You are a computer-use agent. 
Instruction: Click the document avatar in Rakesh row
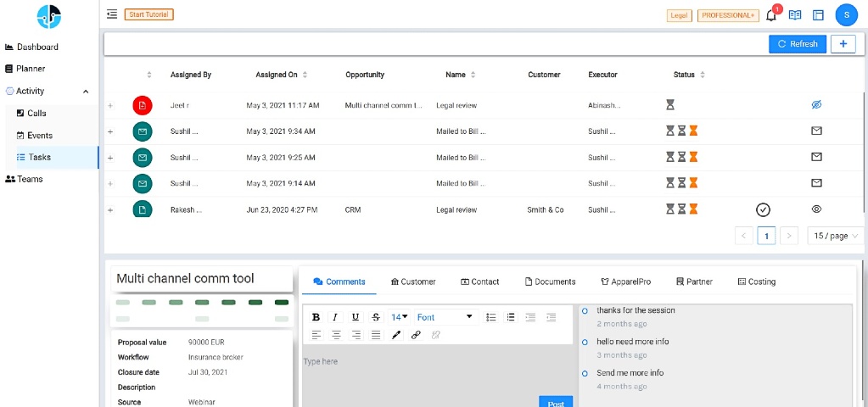pyautogui.click(x=143, y=209)
